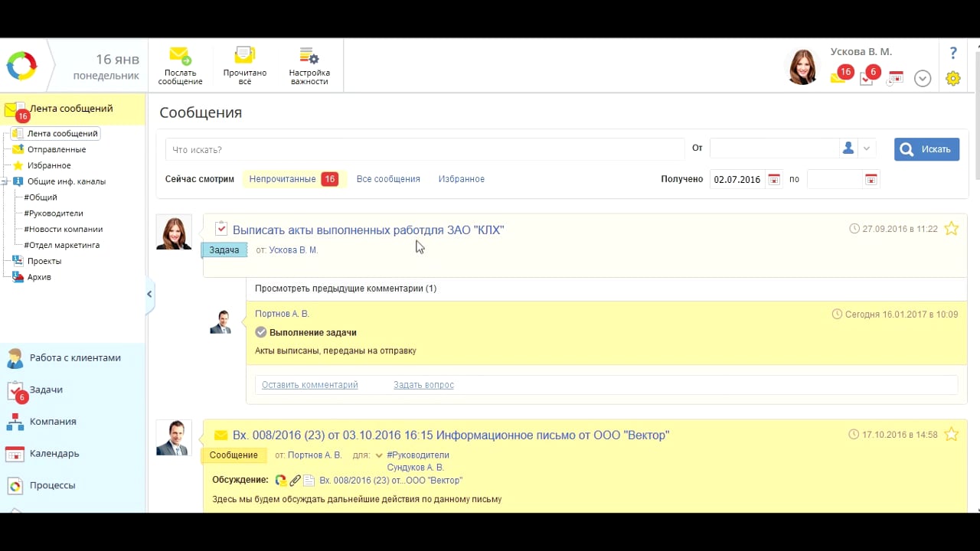980x551 pixels.
Task: Click the Выполнение задачи check icon
Action: click(x=261, y=332)
